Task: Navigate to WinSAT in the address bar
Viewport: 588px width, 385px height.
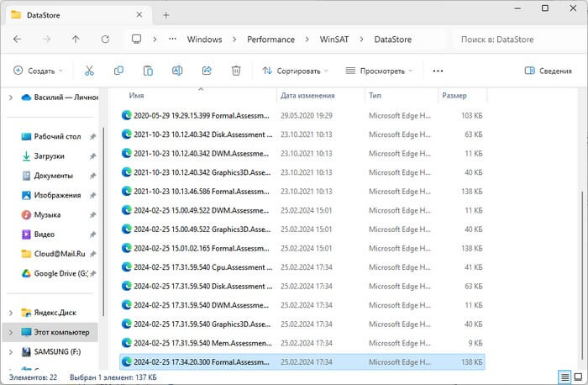Action: click(333, 39)
